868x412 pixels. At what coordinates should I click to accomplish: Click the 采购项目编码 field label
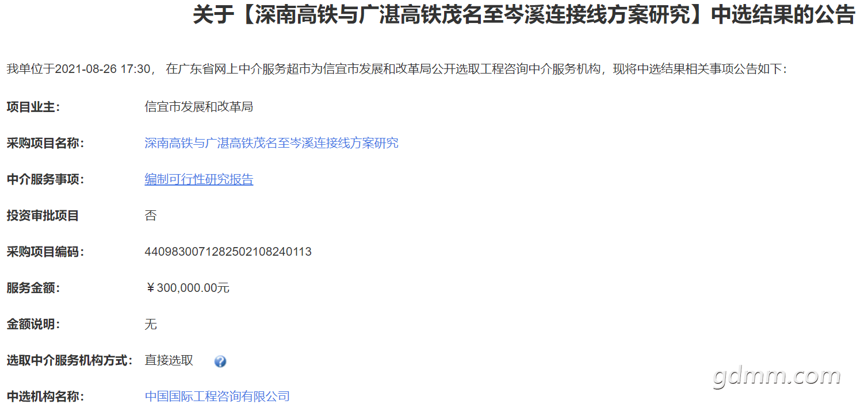45,252
